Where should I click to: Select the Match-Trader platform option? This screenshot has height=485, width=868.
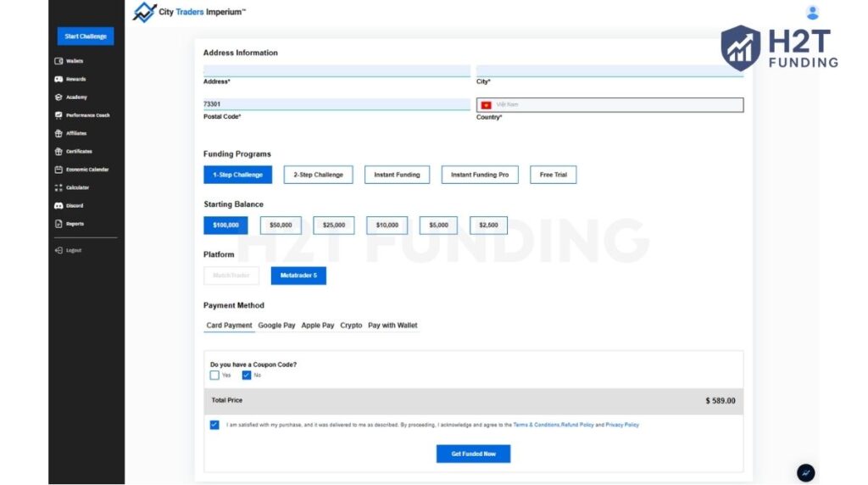(231, 276)
